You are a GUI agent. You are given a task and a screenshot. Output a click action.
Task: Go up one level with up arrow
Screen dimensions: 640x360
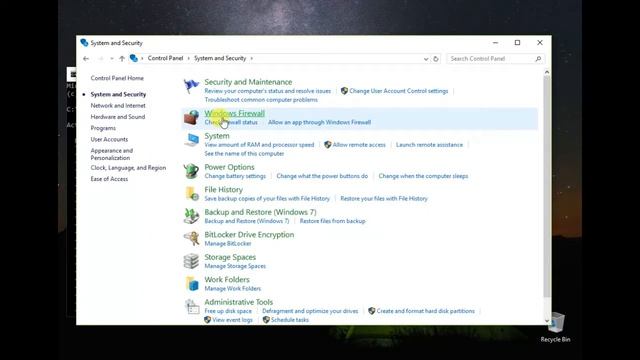tap(122, 59)
